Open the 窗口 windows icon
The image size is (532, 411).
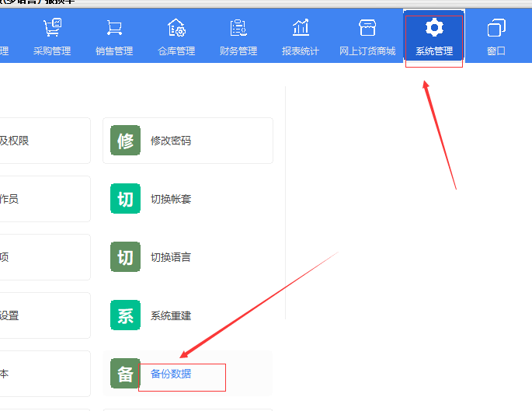pos(496,27)
